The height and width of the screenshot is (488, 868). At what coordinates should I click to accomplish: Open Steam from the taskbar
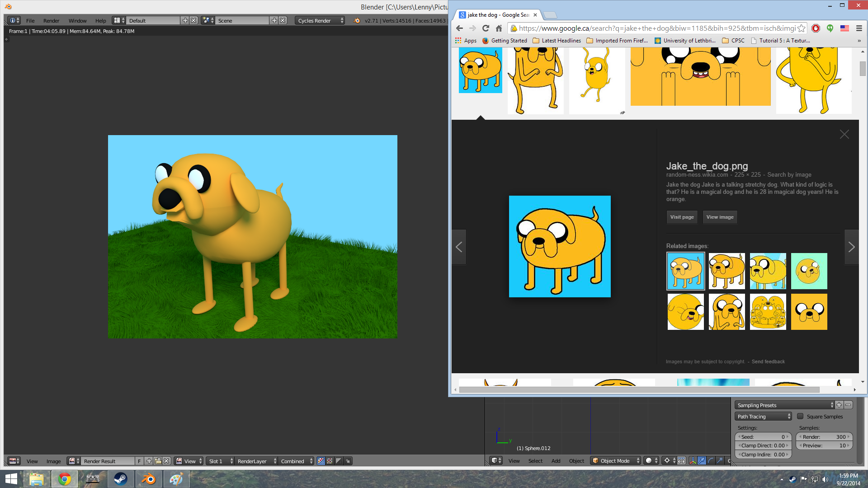click(x=120, y=479)
